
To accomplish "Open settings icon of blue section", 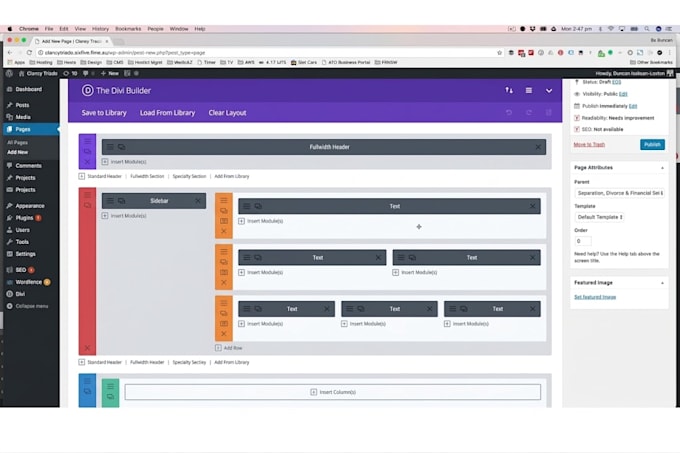I will [87, 381].
